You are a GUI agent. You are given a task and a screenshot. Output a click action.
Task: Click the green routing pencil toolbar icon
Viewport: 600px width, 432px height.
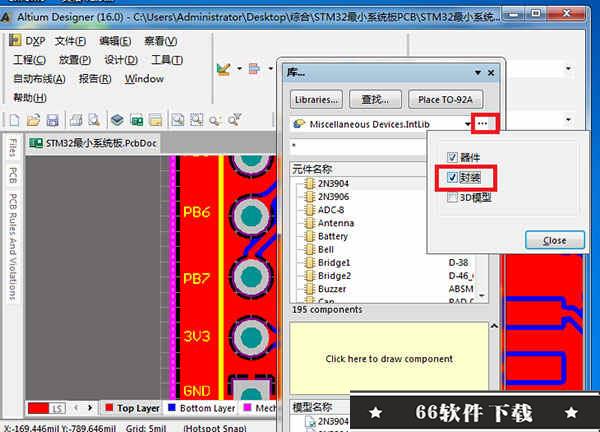click(x=223, y=69)
